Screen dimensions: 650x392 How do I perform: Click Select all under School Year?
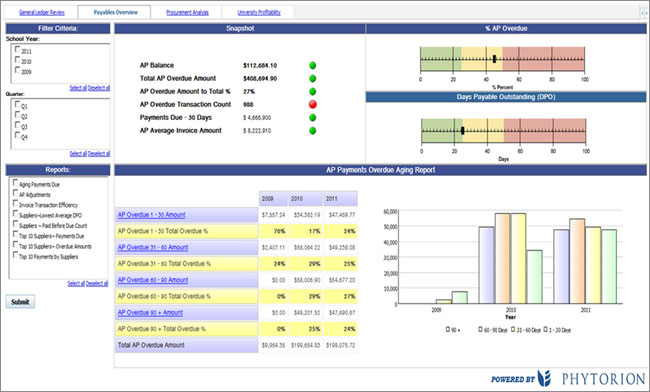coord(78,88)
